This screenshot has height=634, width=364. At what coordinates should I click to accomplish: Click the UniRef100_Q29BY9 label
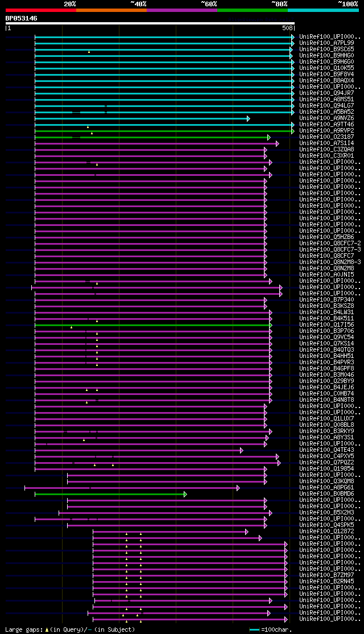[326, 381]
